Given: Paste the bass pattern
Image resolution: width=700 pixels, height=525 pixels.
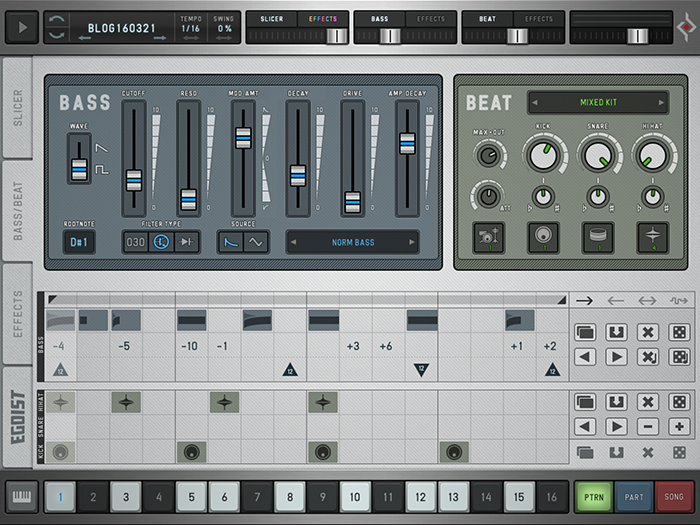Looking at the screenshot, I should pyautogui.click(x=616, y=332).
